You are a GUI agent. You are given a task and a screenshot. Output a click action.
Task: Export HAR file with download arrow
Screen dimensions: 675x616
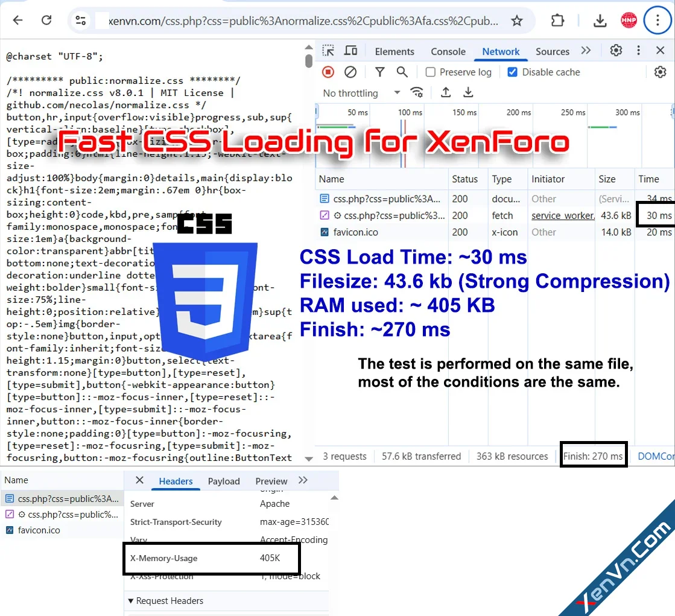point(468,92)
